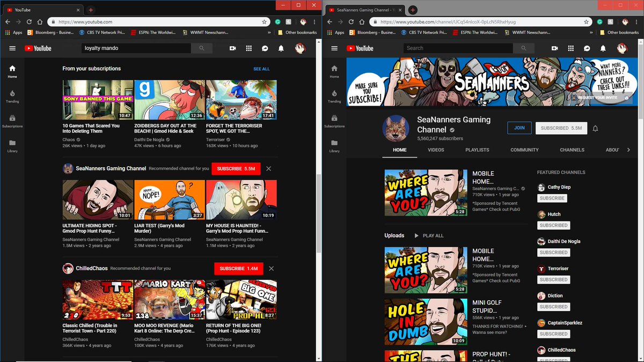Open new tab in right browser window
Image resolution: width=644 pixels, height=362 pixels.
click(x=413, y=10)
